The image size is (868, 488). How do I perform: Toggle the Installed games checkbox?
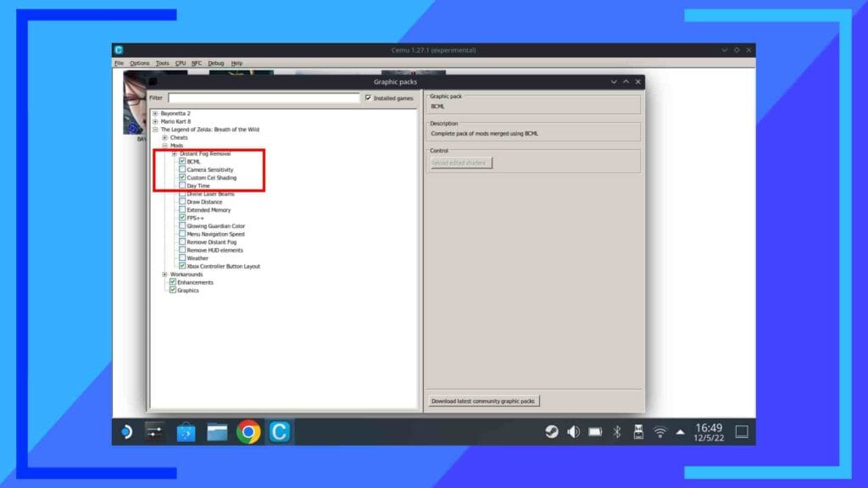tap(368, 98)
